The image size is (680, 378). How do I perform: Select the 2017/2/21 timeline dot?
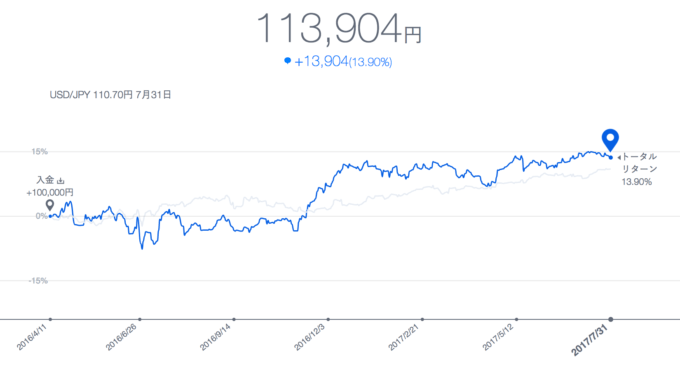[x=422, y=319]
